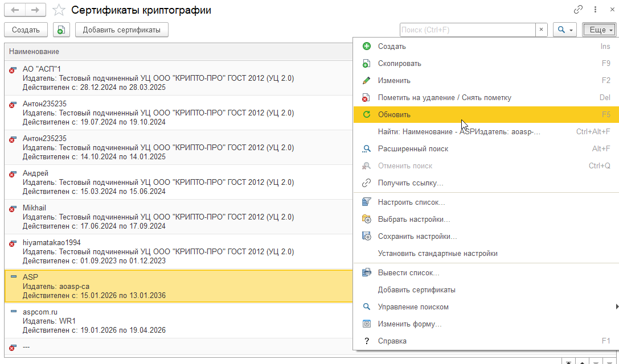The image size is (619, 364).
Task: Click Вывести список menu entry
Action: click(x=408, y=272)
